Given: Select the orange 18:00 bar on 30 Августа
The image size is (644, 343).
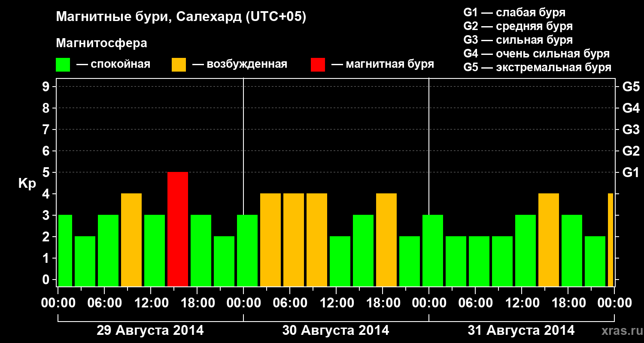Looking at the screenshot, I should click(386, 240).
